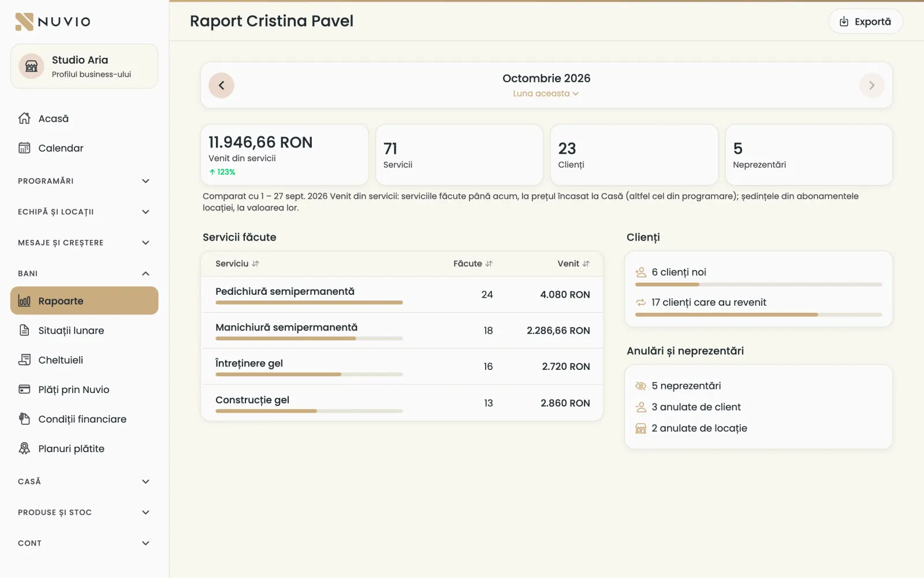Click the anulate de locație shop icon
This screenshot has width=924, height=578.
click(640, 428)
